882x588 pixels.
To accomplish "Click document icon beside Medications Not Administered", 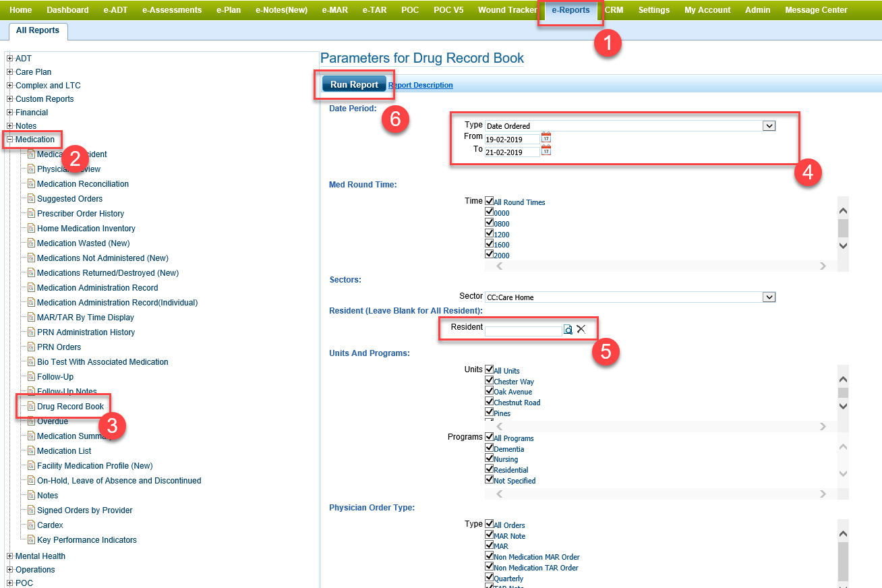I will pyautogui.click(x=31, y=258).
